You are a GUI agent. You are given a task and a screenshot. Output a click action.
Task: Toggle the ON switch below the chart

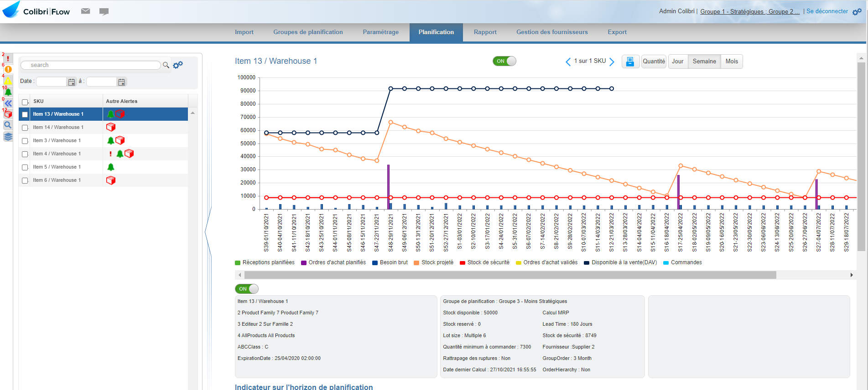click(247, 289)
